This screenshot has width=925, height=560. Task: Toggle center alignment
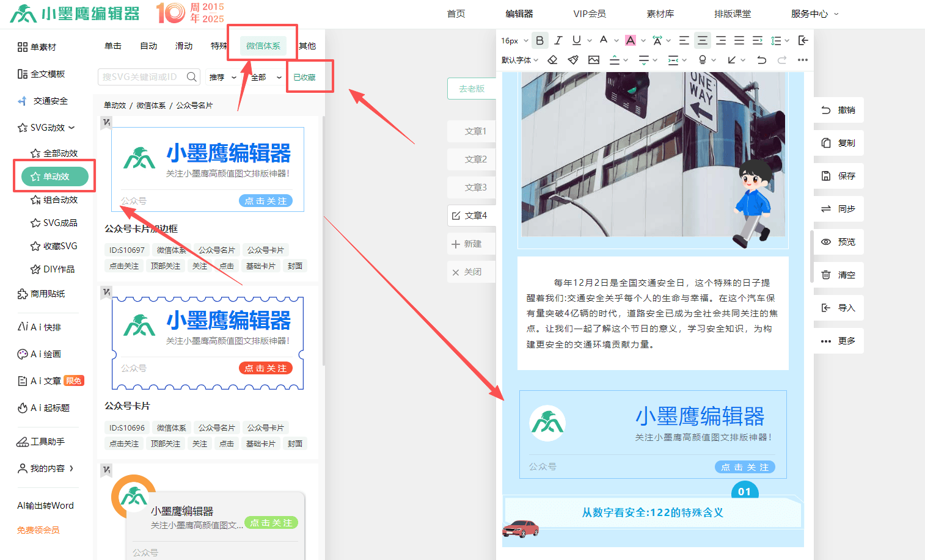[703, 40]
